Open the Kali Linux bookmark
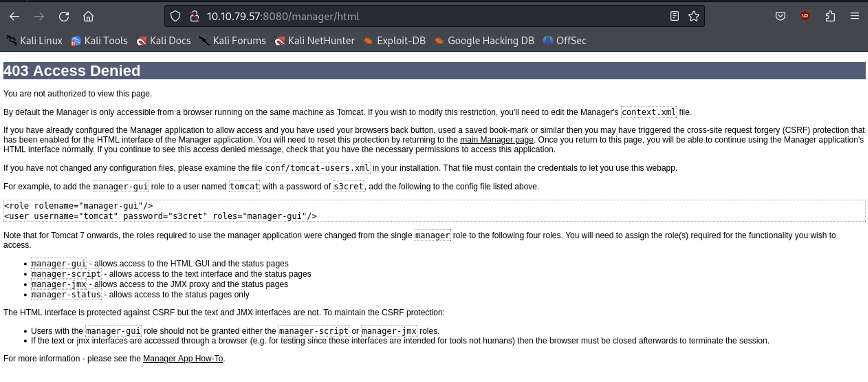The image size is (868, 382). (34, 41)
